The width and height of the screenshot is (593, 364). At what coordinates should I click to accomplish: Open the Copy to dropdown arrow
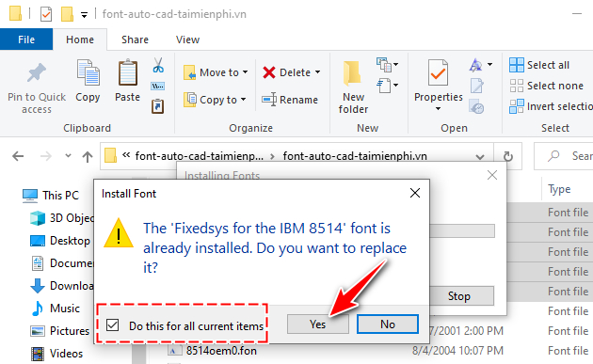click(x=243, y=100)
